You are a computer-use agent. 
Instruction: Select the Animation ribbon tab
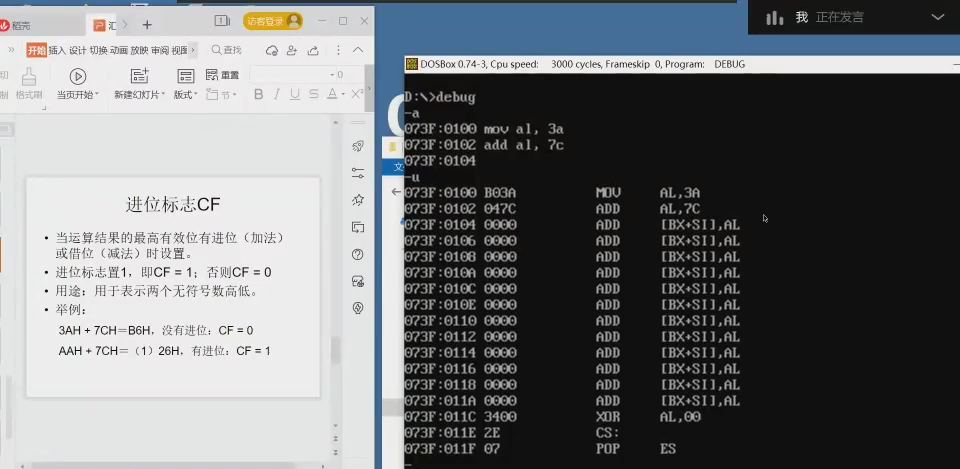pos(119,50)
